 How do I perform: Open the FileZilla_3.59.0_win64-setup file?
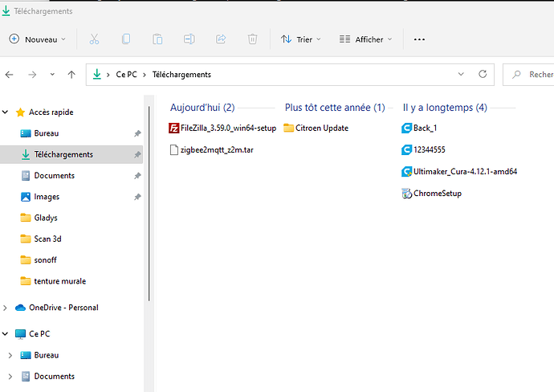click(x=228, y=128)
